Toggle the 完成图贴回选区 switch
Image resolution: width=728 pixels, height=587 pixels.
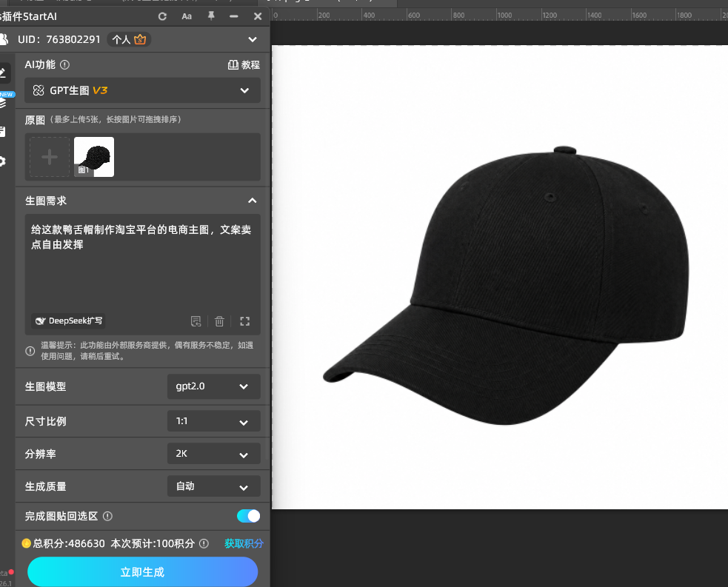point(248,516)
